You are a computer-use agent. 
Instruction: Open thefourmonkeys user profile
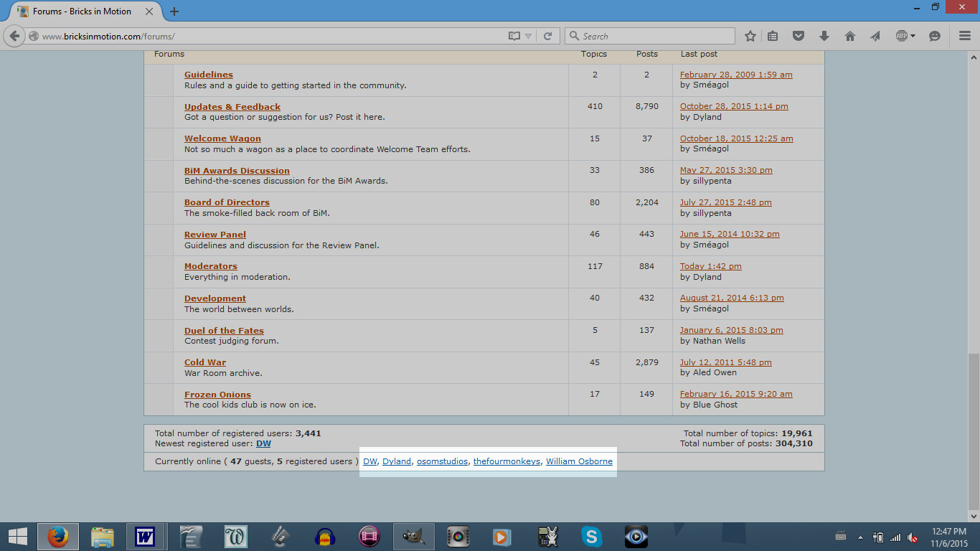(x=507, y=461)
